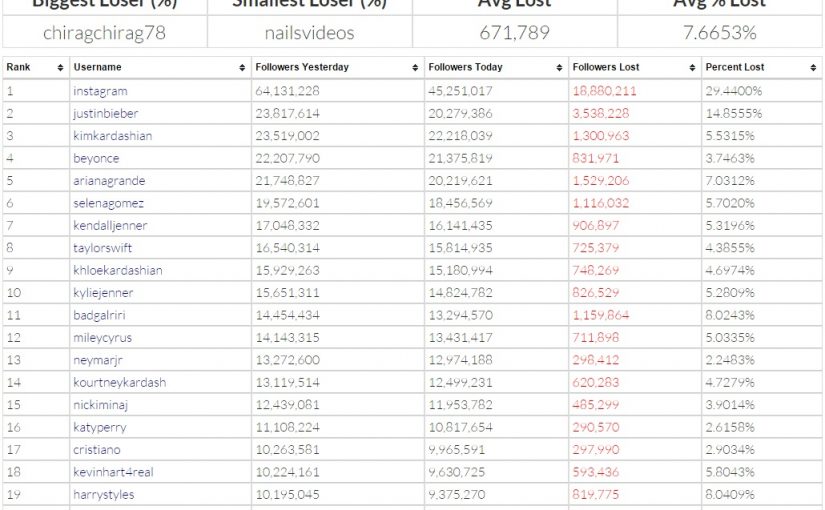Open the beyonce username link

click(x=96, y=158)
